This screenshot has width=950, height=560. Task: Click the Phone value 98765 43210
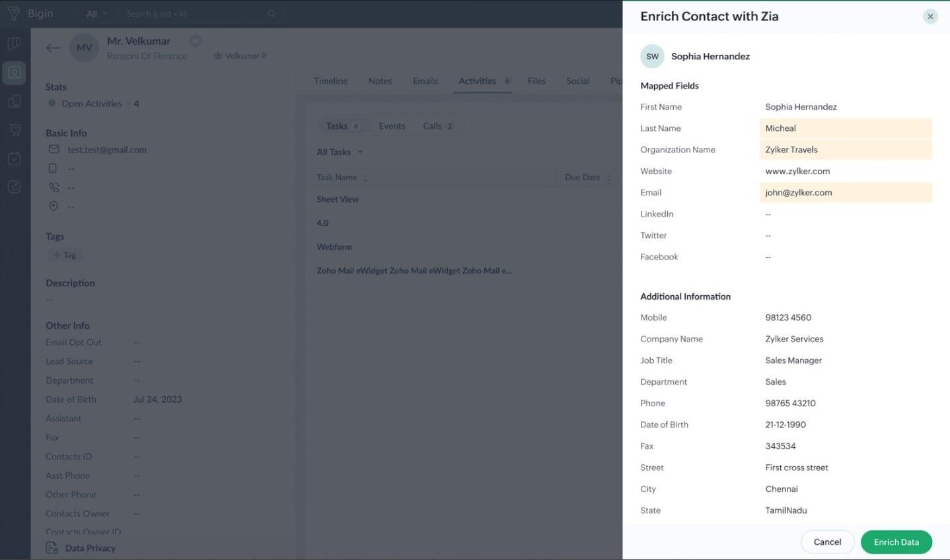pos(790,403)
